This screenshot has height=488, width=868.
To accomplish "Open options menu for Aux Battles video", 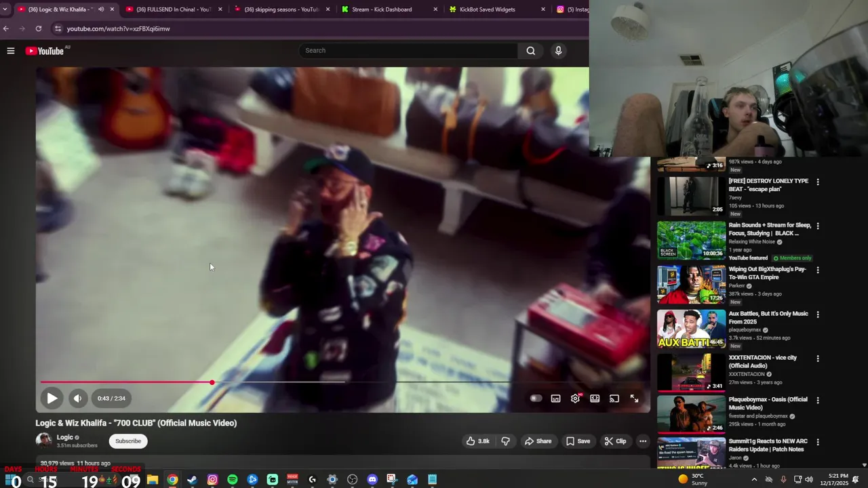I will (x=818, y=314).
